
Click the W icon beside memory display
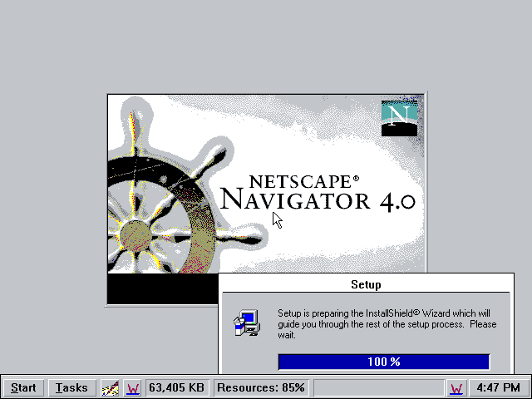(x=133, y=387)
